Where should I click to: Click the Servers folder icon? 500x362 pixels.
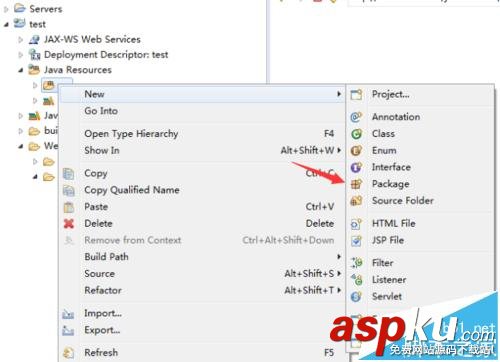pyautogui.click(x=20, y=8)
